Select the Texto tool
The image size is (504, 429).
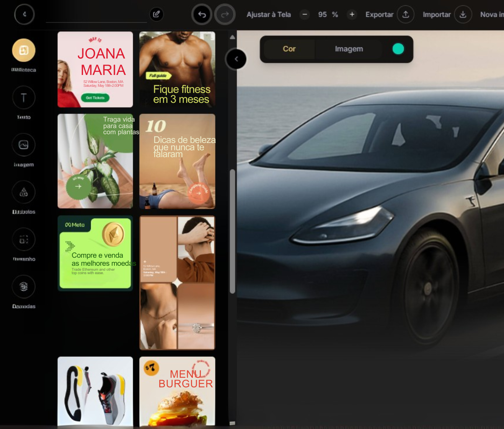click(24, 97)
